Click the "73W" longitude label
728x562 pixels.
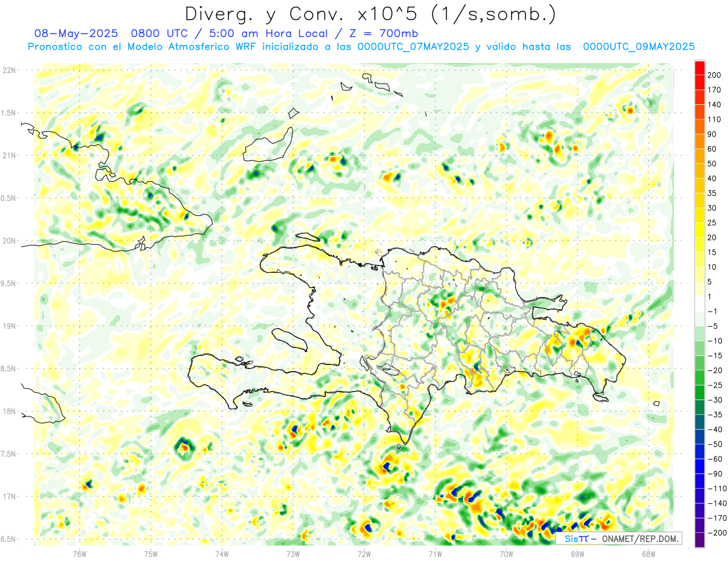293,554
